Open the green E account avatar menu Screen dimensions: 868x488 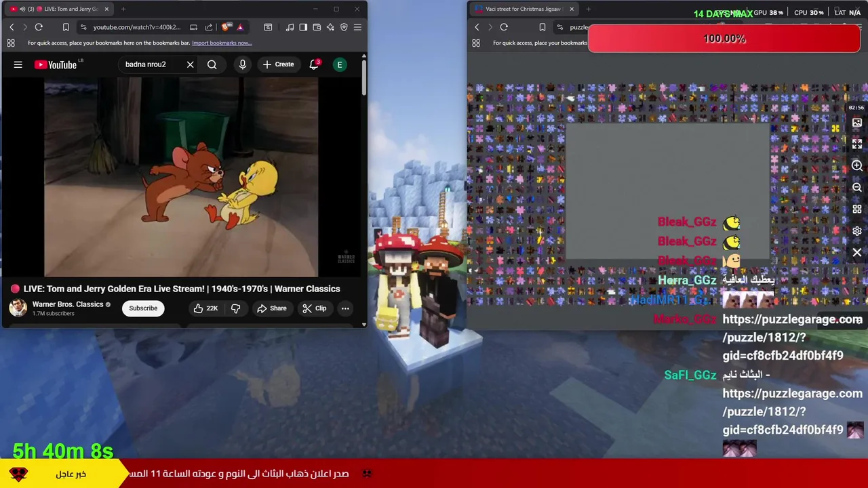(340, 64)
